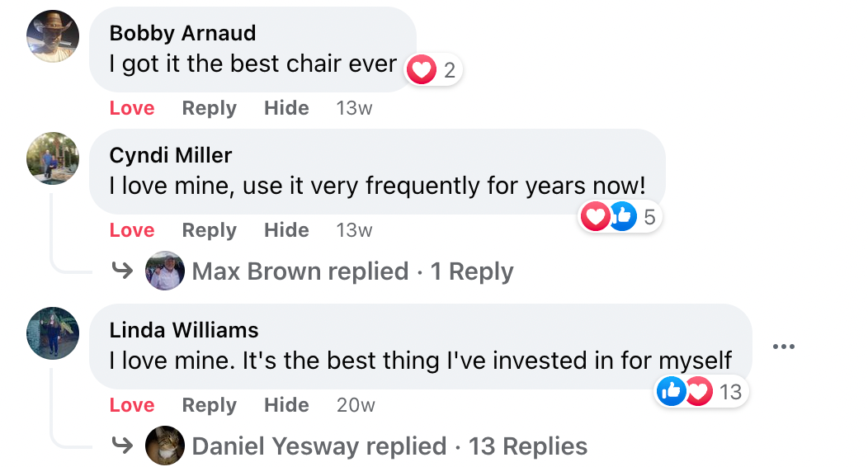Open the 20w timestamp on Linda's comment
Image resolution: width=868 pixels, height=467 pixels.
coord(356,405)
